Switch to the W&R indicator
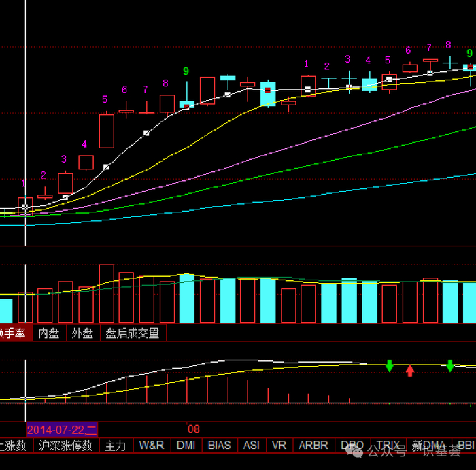This screenshot has width=476, height=470. click(152, 446)
